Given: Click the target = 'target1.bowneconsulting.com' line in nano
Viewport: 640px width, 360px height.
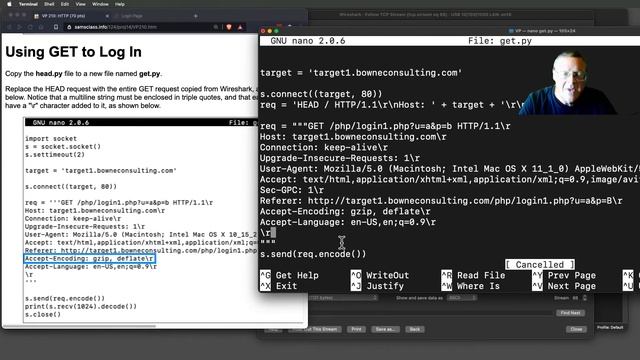Looking at the screenshot, I should (361, 73).
